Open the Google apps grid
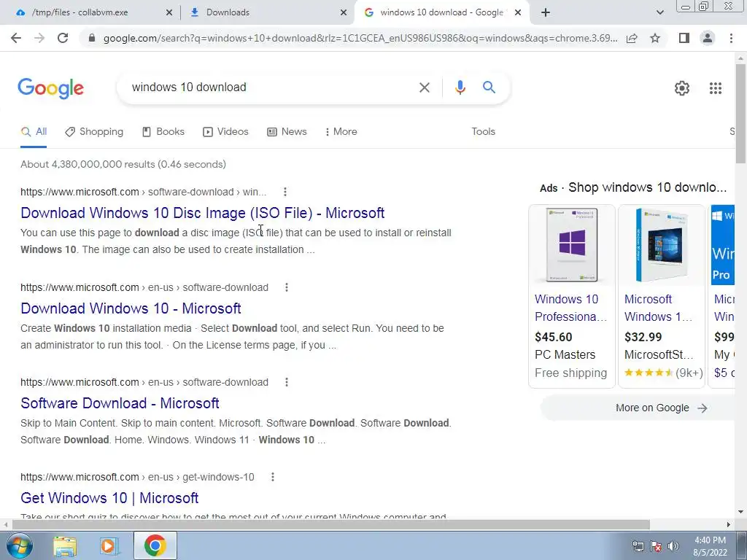Screen dimensions: 747x560 click(715, 88)
